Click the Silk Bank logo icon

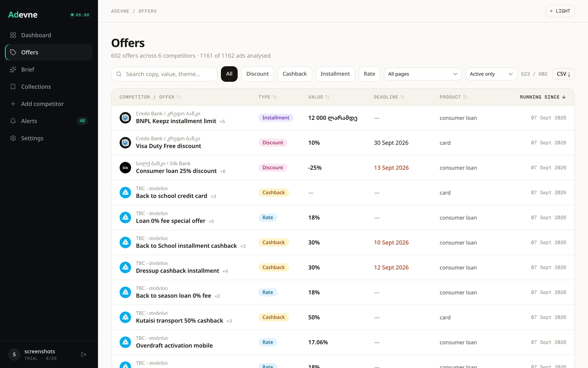pos(125,168)
